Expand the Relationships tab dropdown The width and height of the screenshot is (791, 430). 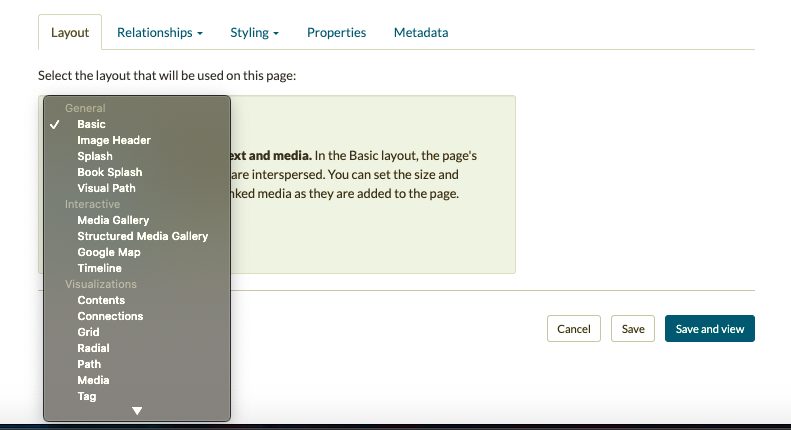[x=159, y=33]
